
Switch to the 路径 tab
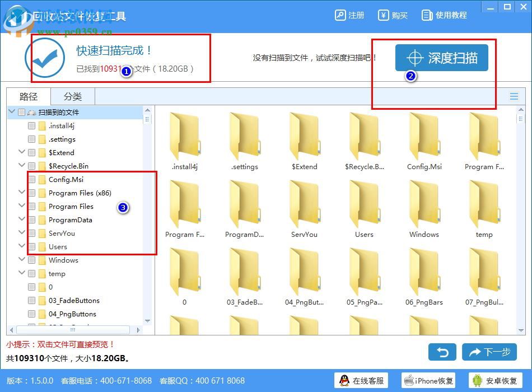28,96
